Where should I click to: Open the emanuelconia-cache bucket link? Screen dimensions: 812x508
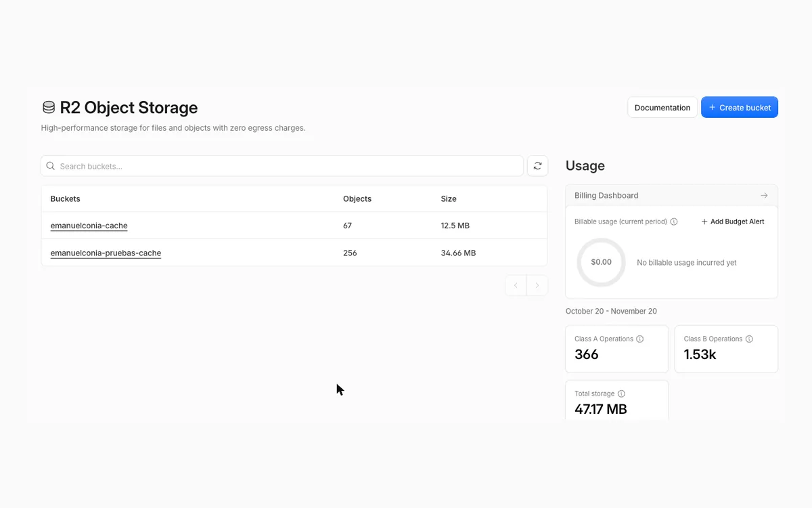tap(89, 226)
